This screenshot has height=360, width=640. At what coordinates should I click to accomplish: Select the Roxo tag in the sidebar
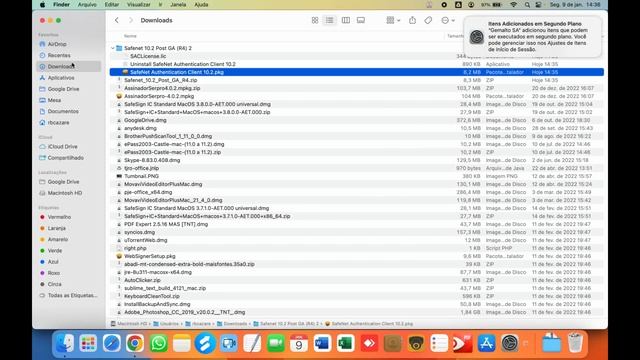[53, 273]
